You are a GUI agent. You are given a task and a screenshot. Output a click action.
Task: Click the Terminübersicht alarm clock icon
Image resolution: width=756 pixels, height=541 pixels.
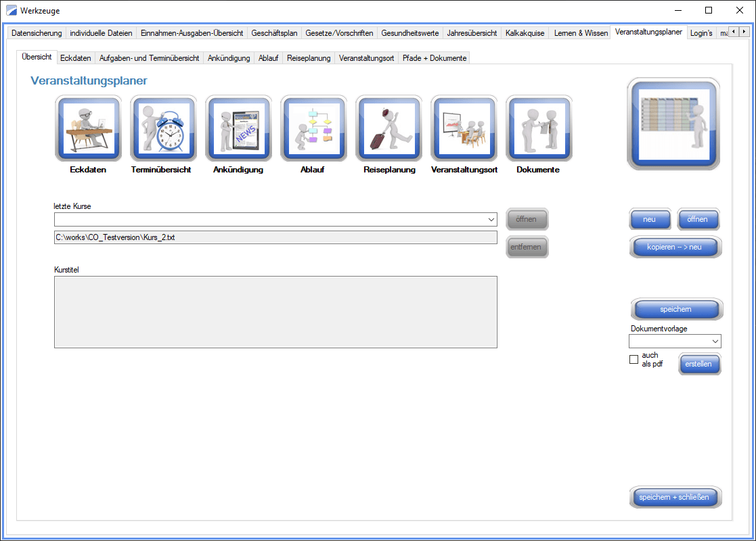click(x=163, y=128)
